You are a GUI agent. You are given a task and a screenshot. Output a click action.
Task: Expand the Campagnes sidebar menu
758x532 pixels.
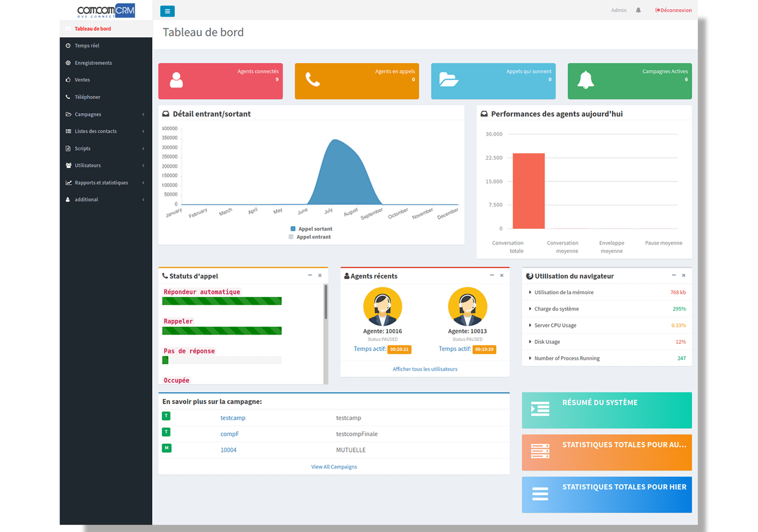tap(88, 114)
